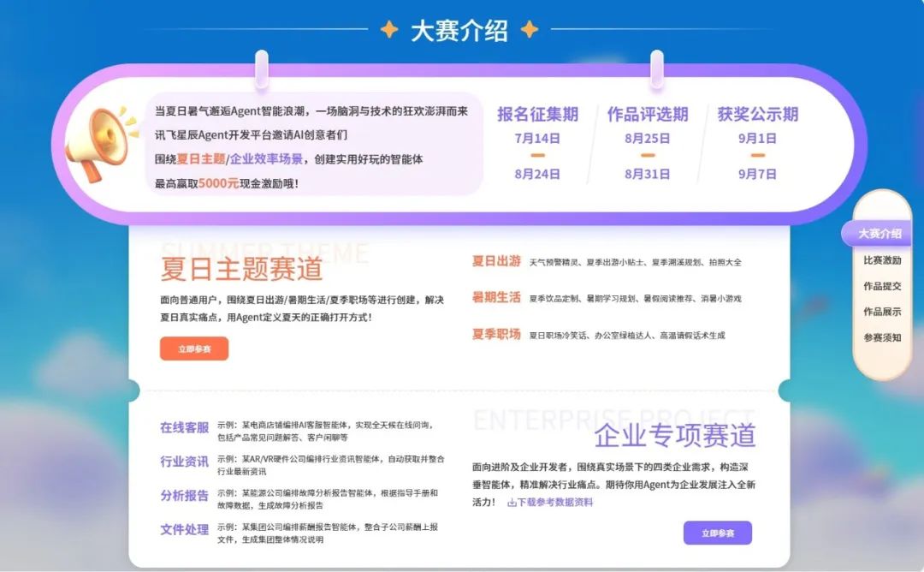Viewport: 924px width, 572px height.
Task: Click the 夏季饮品定制 examples line
Action: pyautogui.click(x=635, y=299)
